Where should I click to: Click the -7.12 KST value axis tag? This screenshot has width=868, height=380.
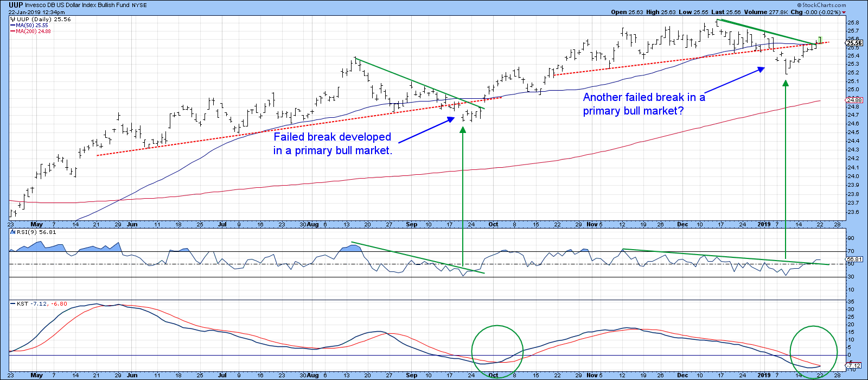point(854,365)
